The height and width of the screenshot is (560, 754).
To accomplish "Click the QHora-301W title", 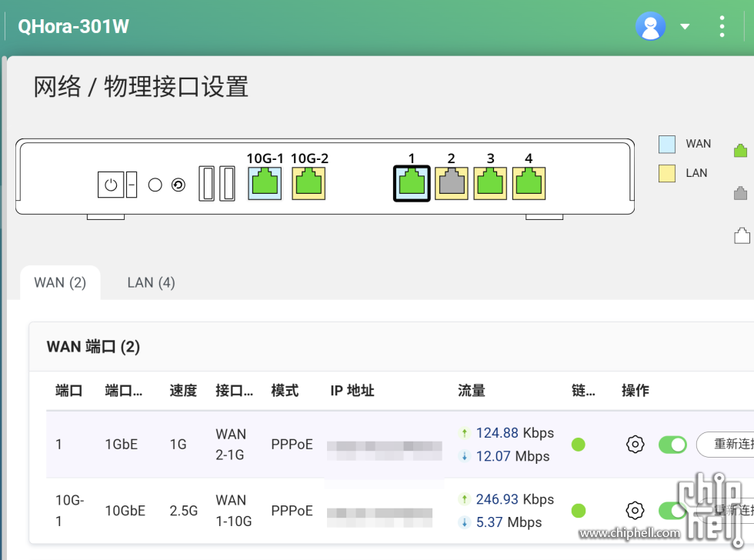I will tap(73, 26).
